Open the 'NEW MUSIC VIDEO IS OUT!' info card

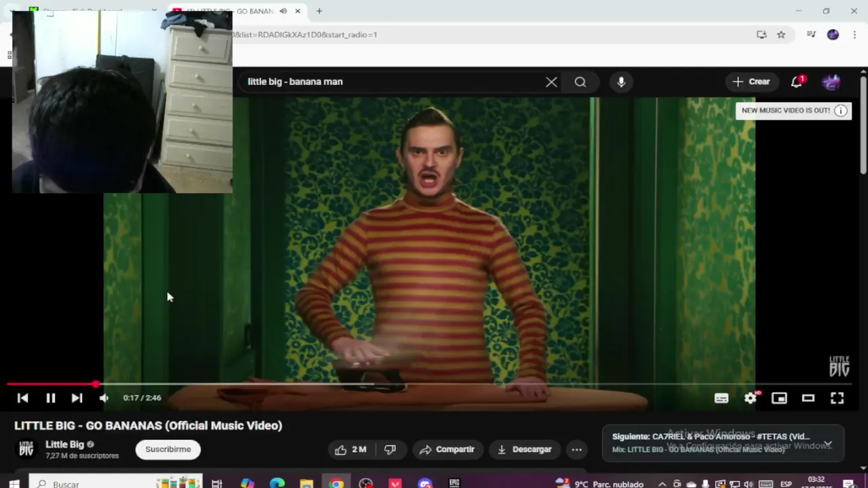pos(793,110)
